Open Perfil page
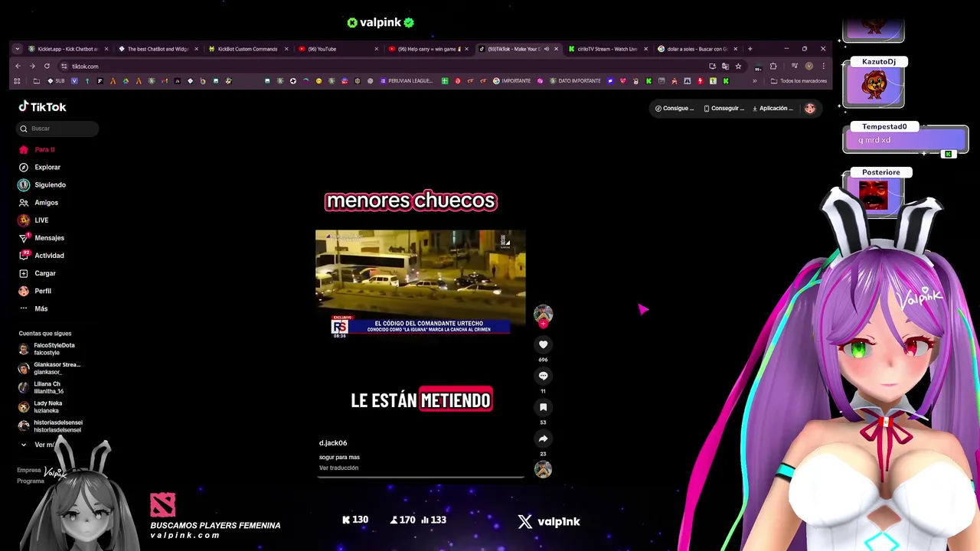Image resolution: width=980 pixels, height=551 pixels. [x=35, y=291]
